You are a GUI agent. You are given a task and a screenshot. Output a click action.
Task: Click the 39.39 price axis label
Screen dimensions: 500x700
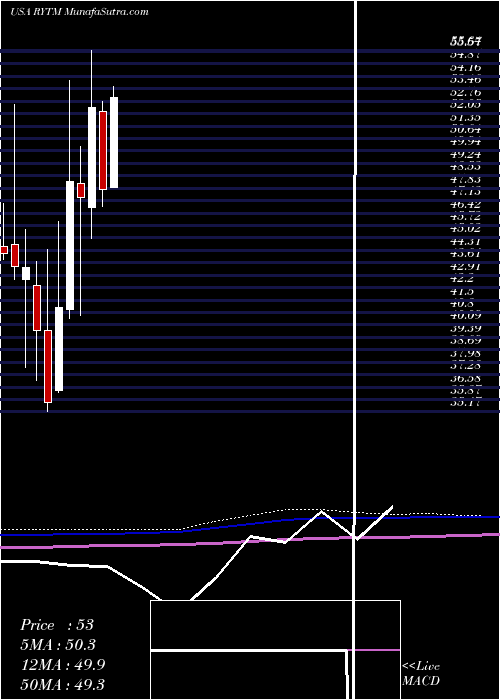(465, 329)
